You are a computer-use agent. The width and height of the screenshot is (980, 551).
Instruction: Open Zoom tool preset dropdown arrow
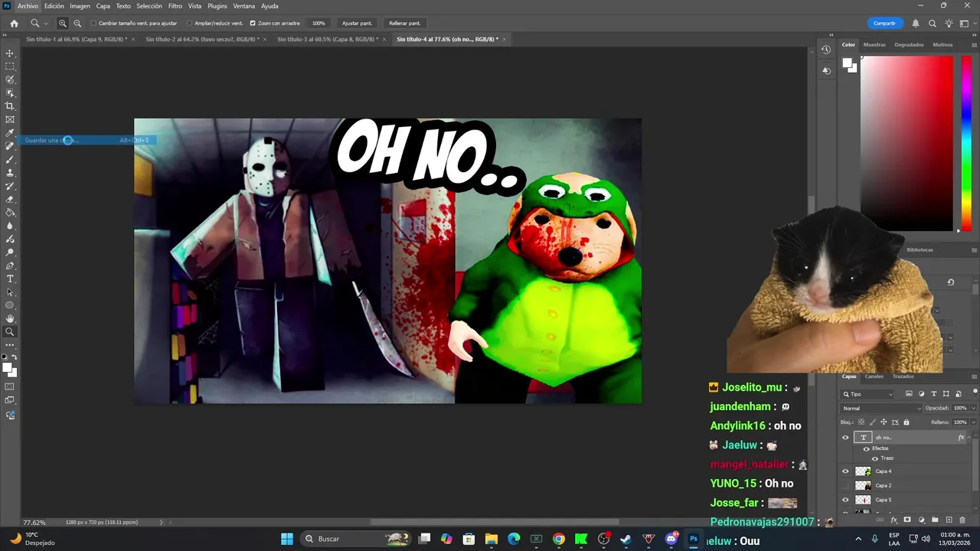(45, 24)
